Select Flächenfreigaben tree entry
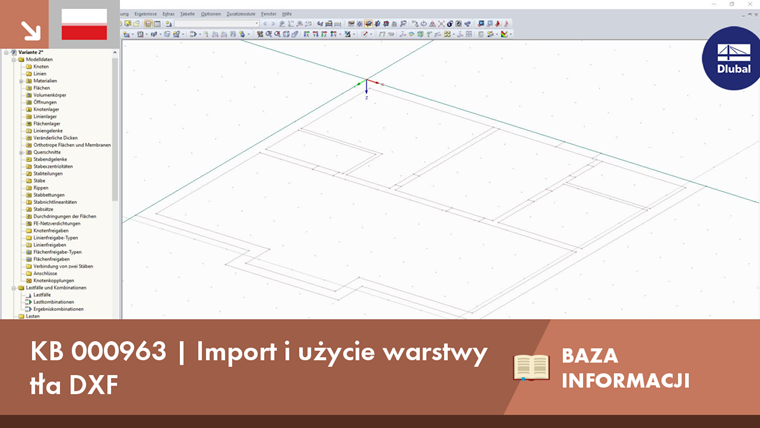This screenshot has width=760, height=428. click(51, 259)
